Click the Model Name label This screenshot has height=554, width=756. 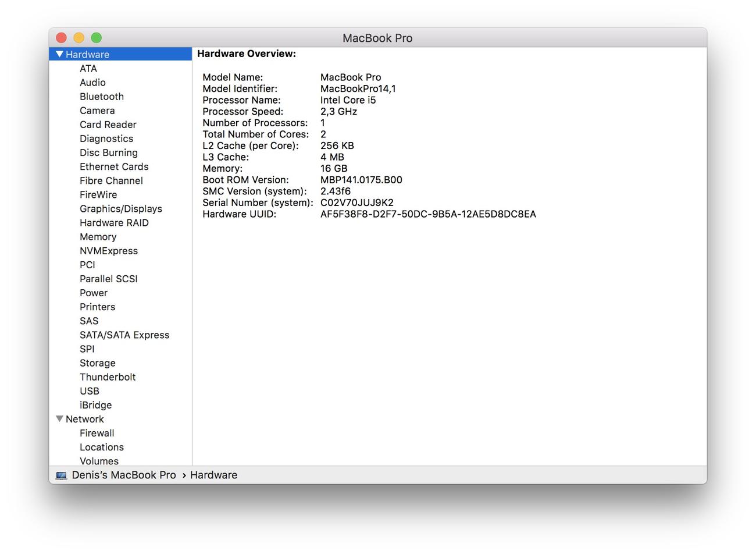[233, 77]
